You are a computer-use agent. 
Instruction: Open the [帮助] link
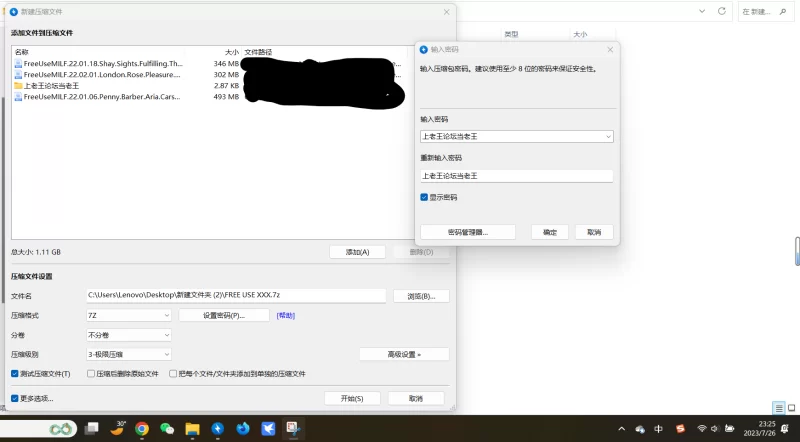[286, 315]
